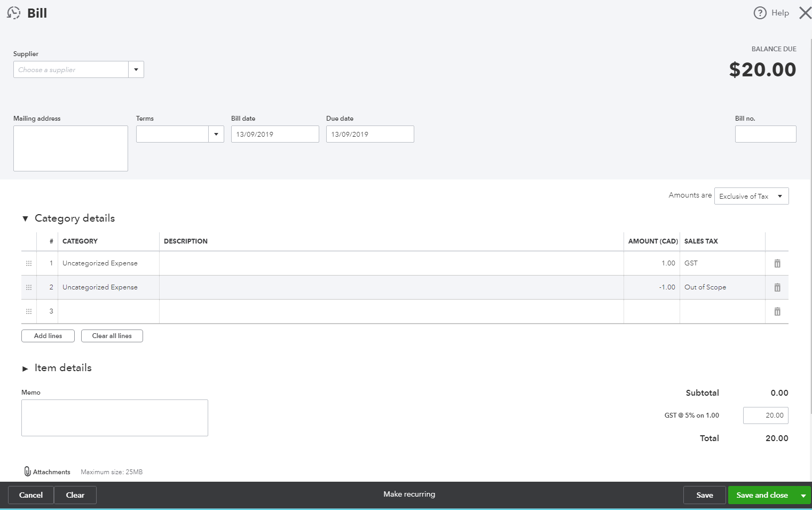Delete line 2 using its trash icon
This screenshot has width=812, height=510.
(777, 287)
